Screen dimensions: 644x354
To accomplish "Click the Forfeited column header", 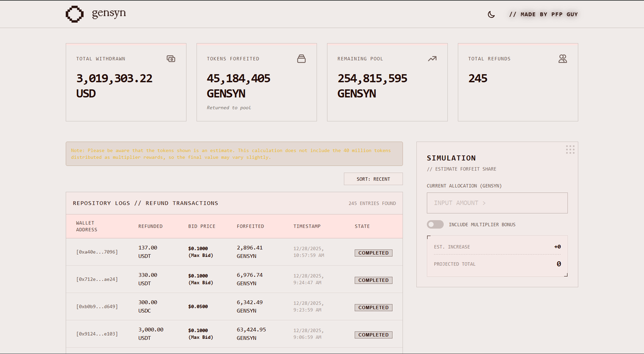I will pos(251,226).
